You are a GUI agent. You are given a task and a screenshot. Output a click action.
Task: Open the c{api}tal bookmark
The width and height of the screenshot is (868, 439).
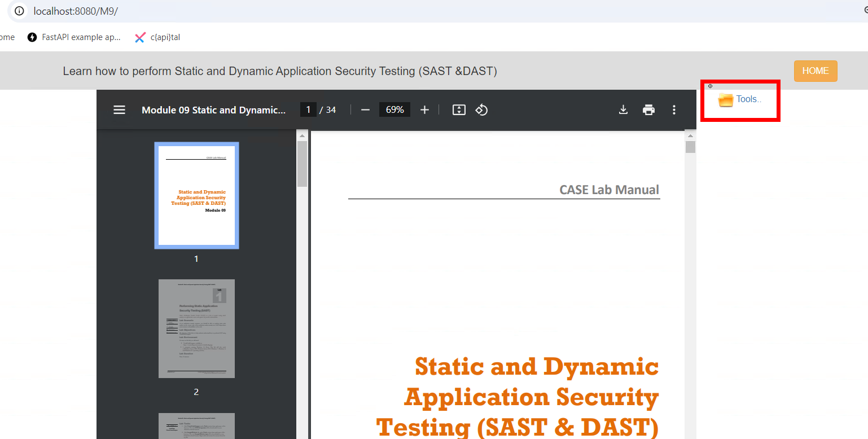click(157, 37)
